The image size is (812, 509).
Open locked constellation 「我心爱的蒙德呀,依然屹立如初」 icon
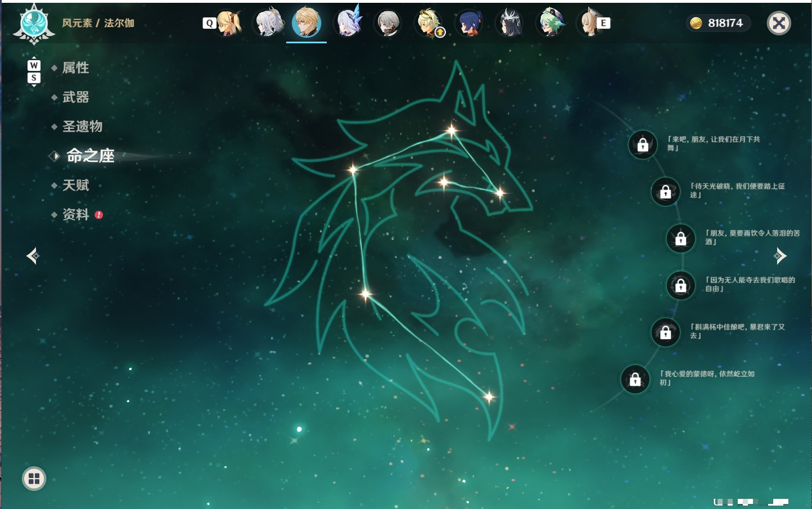635,379
